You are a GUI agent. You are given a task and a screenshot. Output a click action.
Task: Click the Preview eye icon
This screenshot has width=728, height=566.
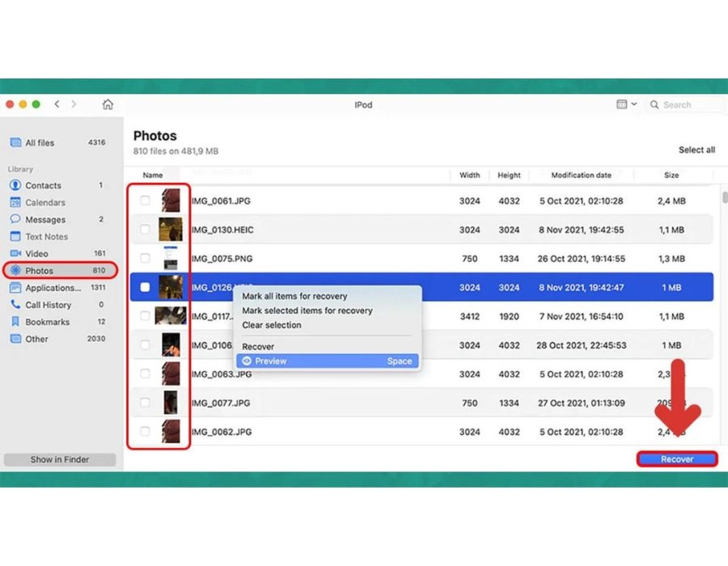pyautogui.click(x=247, y=361)
